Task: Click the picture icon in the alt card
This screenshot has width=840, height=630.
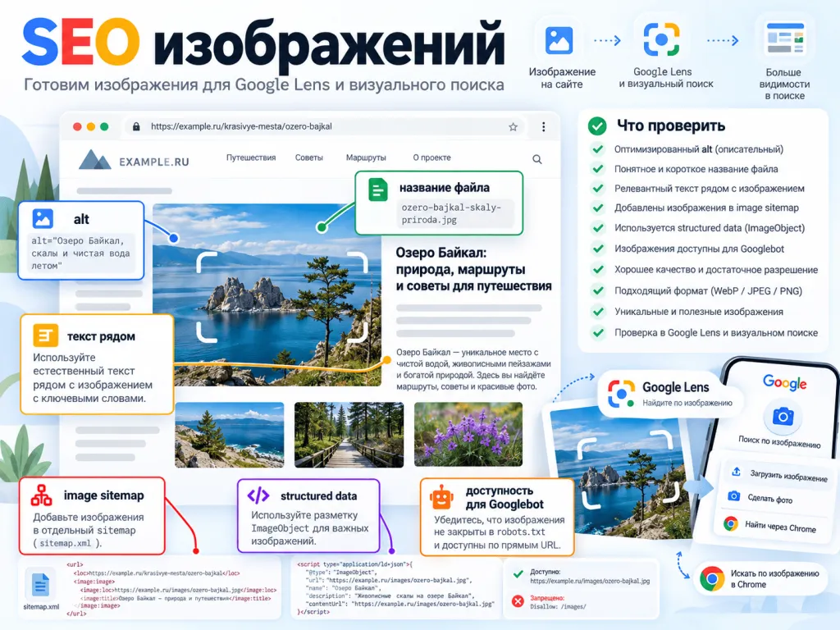Action: tap(43, 218)
